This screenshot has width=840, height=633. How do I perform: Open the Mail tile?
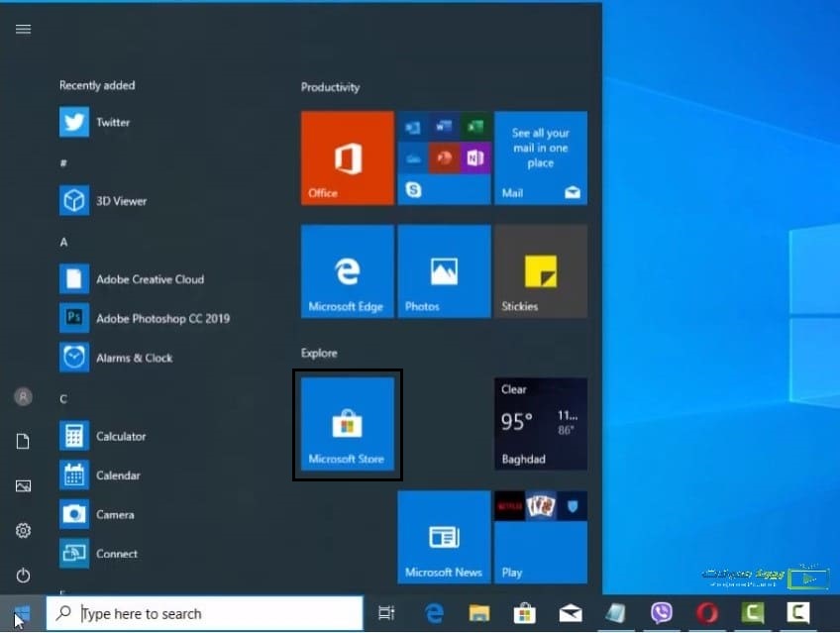coord(541,158)
